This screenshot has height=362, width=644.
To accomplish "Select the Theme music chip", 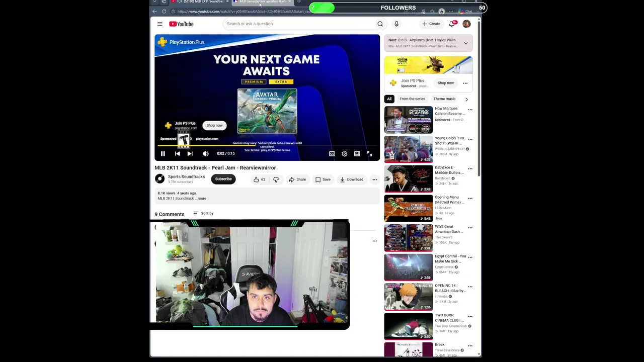I will tap(444, 99).
